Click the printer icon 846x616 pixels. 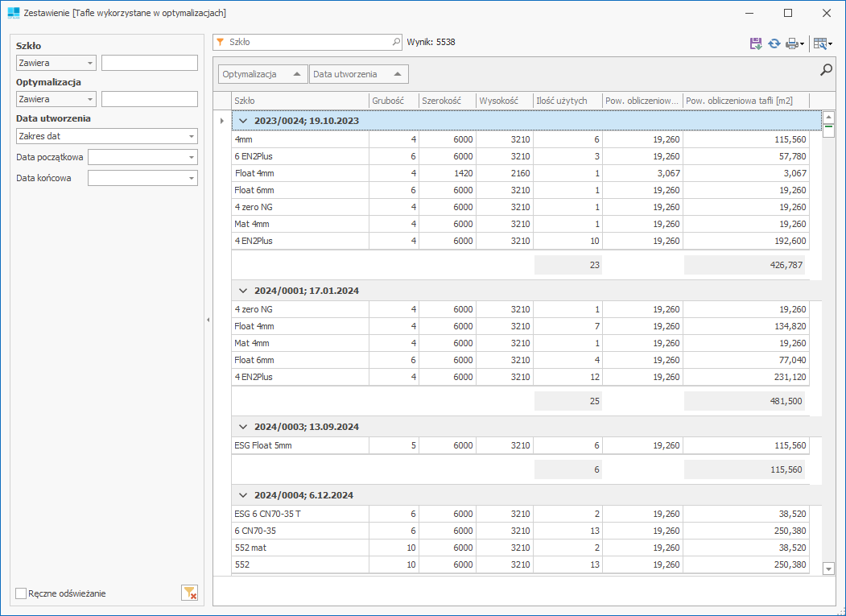pyautogui.click(x=792, y=44)
